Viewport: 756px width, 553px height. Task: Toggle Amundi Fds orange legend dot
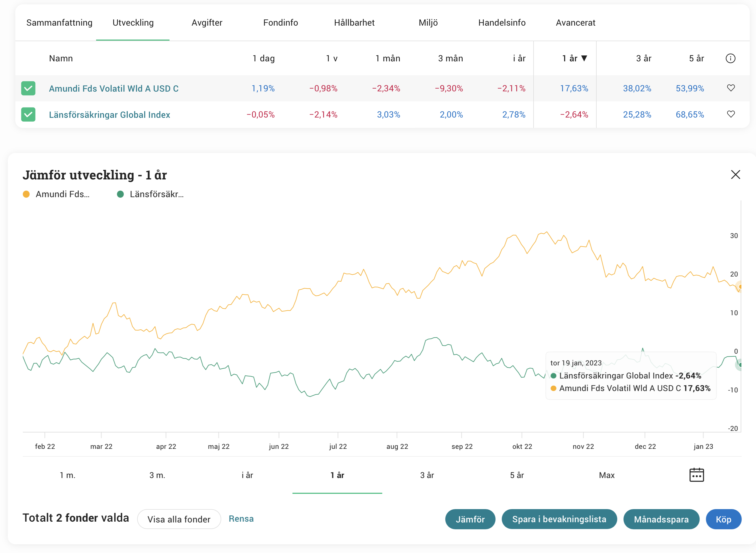(x=26, y=194)
